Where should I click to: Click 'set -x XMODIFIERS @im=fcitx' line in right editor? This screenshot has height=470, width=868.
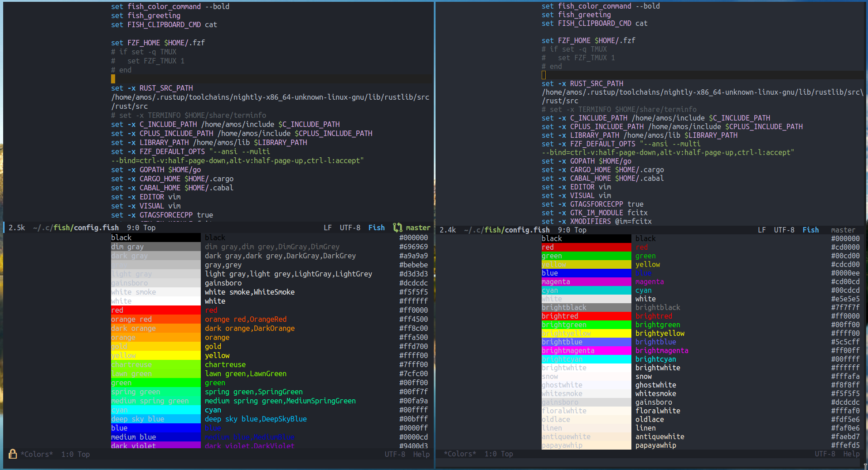[596, 221]
